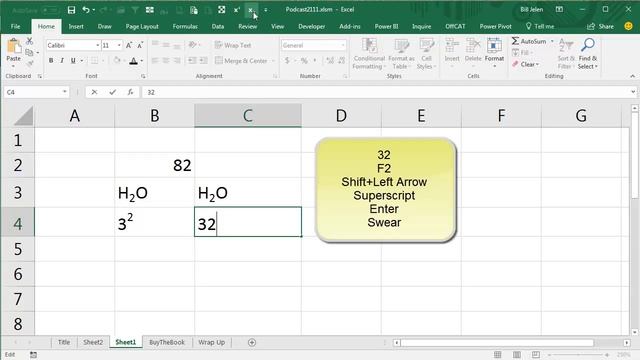Open the font size dropdown
The width and height of the screenshot is (640, 360).
point(119,45)
